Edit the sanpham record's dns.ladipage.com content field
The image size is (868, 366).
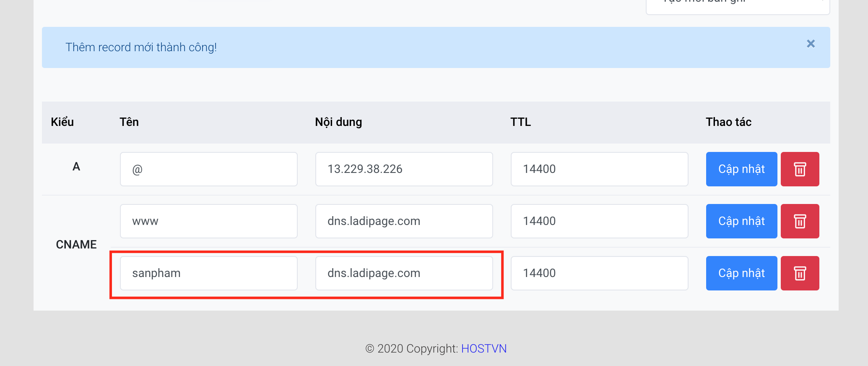click(404, 273)
